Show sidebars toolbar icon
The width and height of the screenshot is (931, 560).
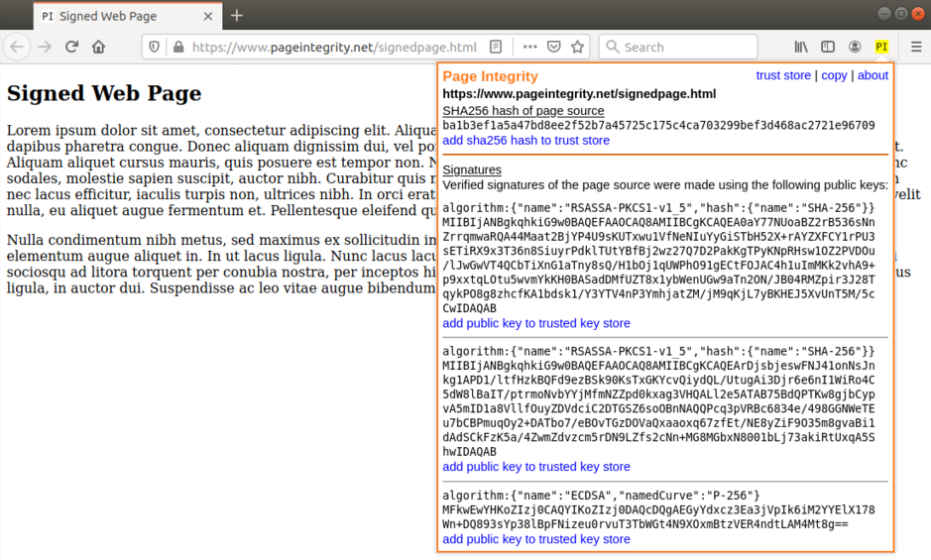coord(828,47)
